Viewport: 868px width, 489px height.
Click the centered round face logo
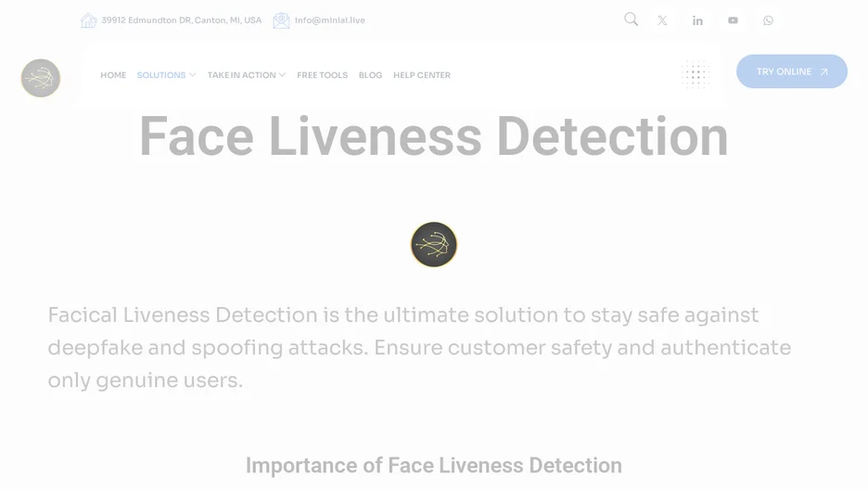[x=434, y=244]
